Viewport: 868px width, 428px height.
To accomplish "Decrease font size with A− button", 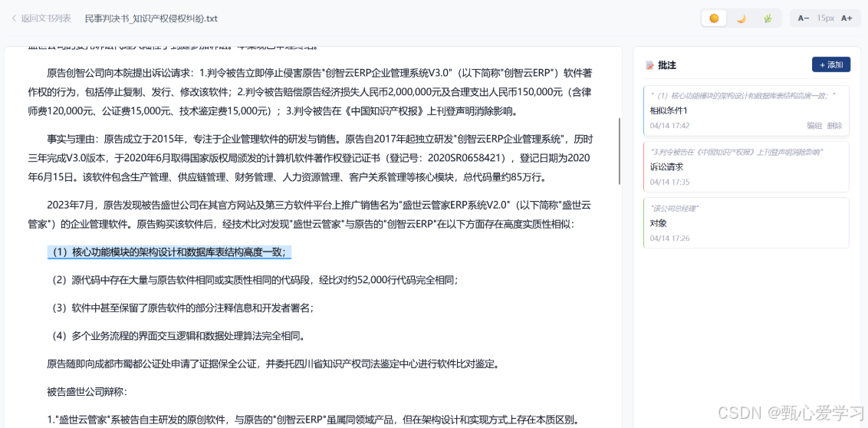I will 804,18.
